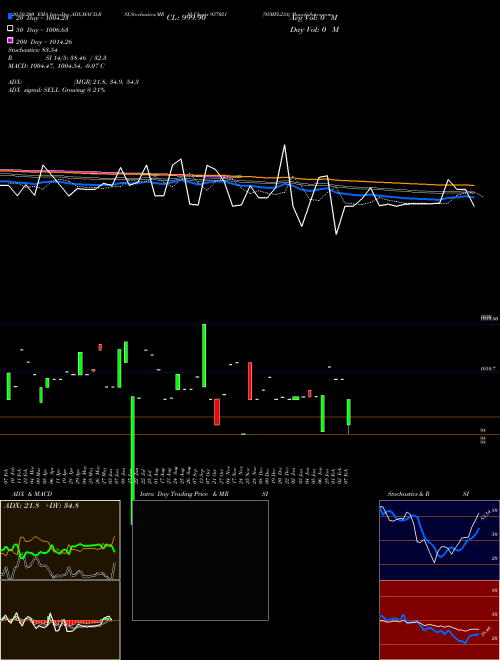Open the red RSI chart panel
The width and height of the screenshot is (500, 660).
[x=439, y=620]
